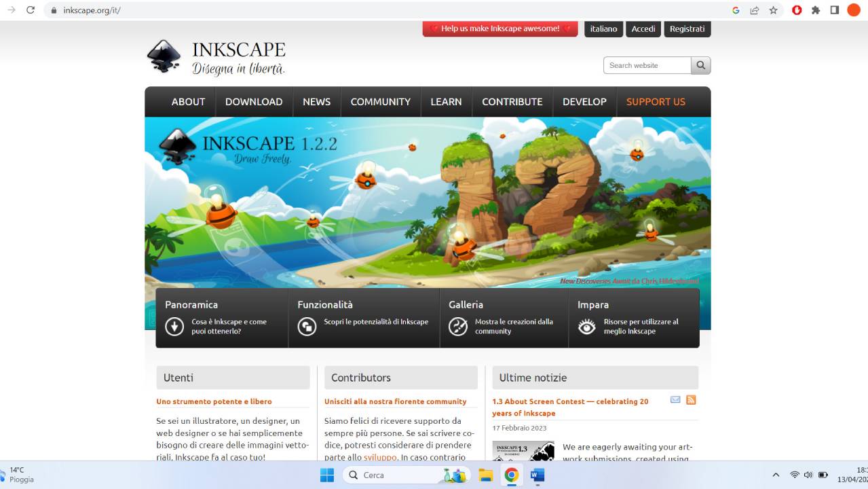This screenshot has width=868, height=489.
Task: Click Unisciti alla nostra fiorente community link
Action: click(x=396, y=401)
